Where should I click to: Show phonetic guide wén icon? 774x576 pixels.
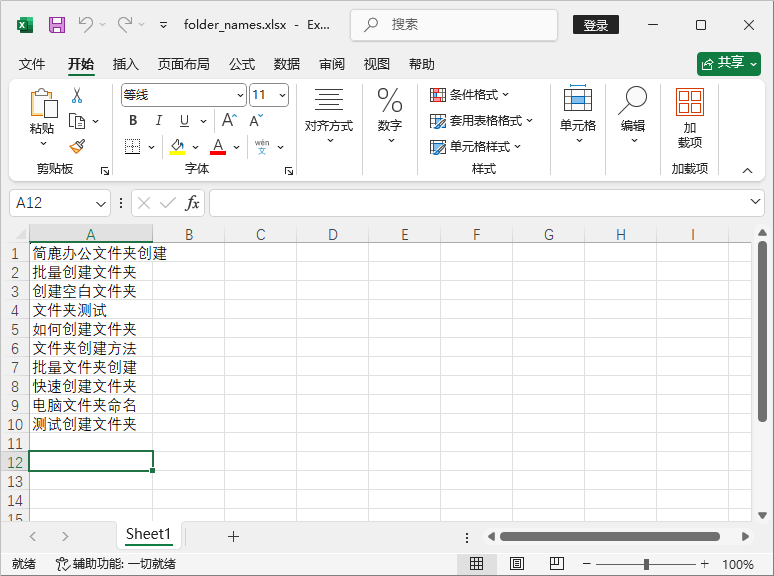[262, 147]
